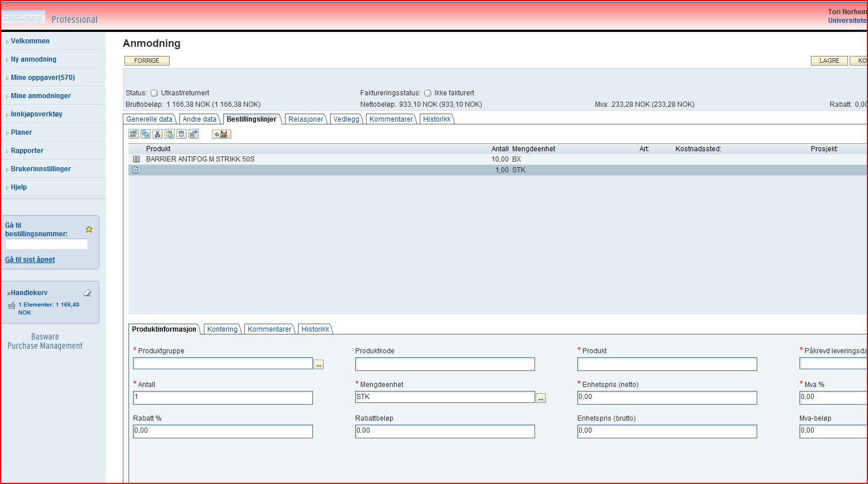Click the free-text icon on the STK row
The height and width of the screenshot is (484, 868).
136,170
